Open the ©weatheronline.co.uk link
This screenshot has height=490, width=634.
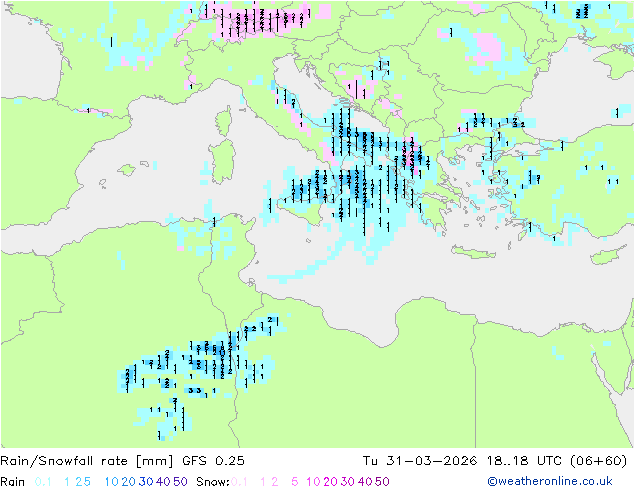point(550,482)
